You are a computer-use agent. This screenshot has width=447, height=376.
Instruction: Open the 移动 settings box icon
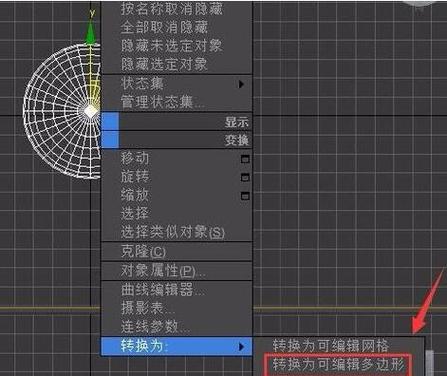pyautogui.click(x=245, y=159)
